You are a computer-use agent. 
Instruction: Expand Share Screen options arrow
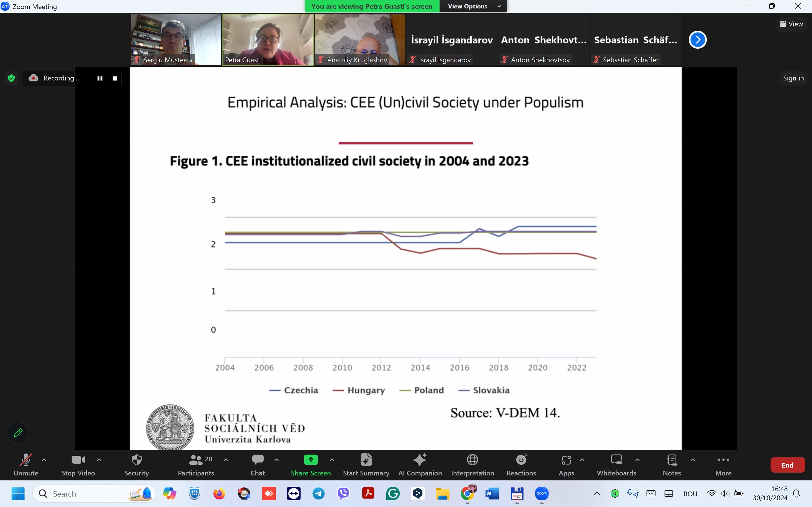tap(332, 460)
